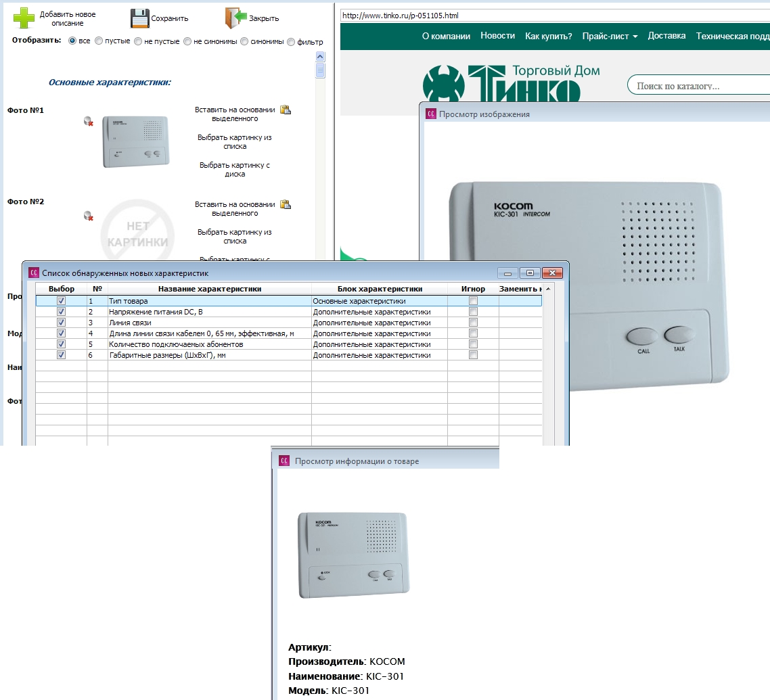Uncheck Выбор checkbox for Напряжение питания DC, В
The image size is (770, 700).
61,312
